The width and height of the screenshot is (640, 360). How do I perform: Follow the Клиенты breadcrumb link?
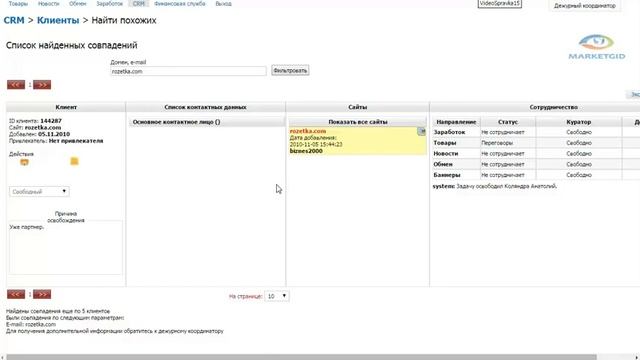pos(58,20)
